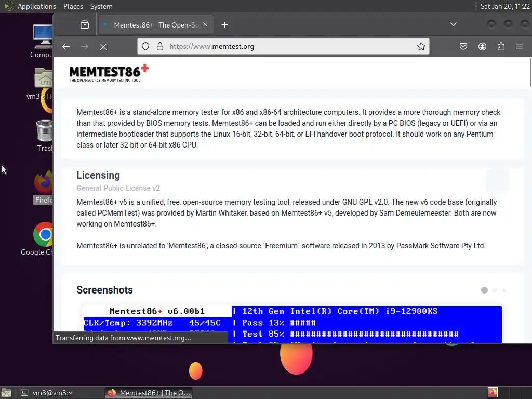Select the Memtest86+ tab

coord(156,25)
